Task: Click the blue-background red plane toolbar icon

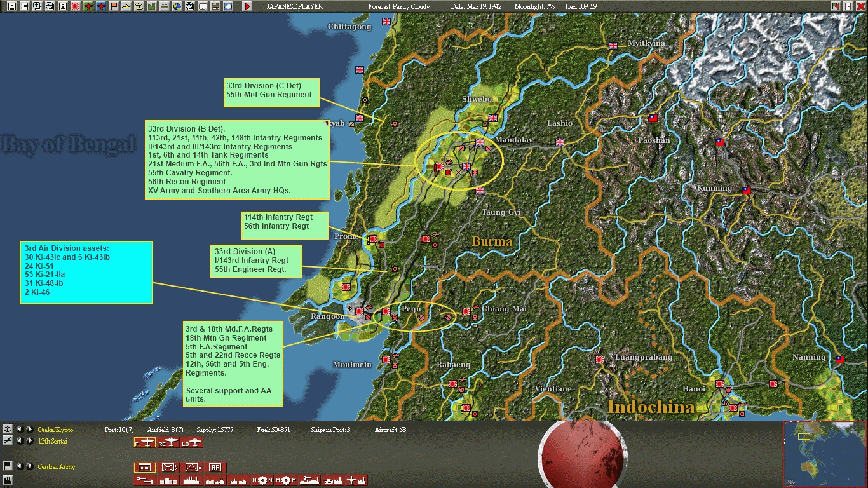Action: [101, 6]
